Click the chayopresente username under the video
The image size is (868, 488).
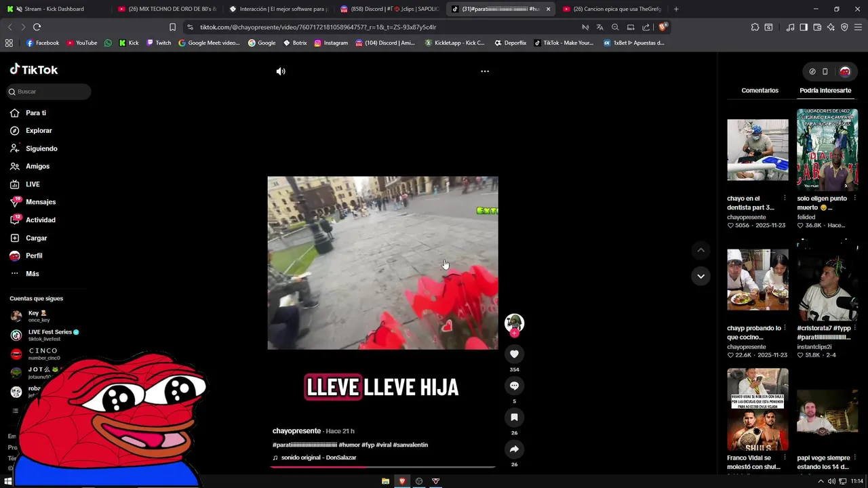[x=296, y=431]
